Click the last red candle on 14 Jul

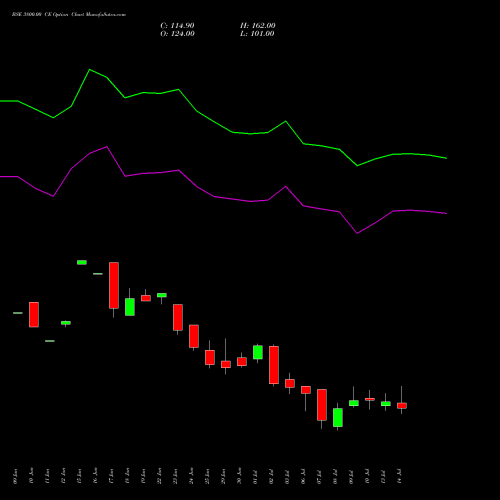[x=402, y=406]
